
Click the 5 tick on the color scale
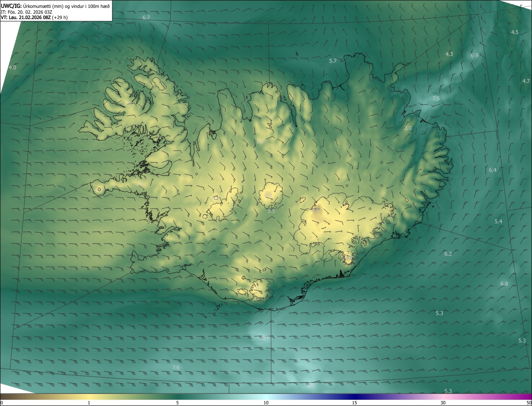click(177, 403)
